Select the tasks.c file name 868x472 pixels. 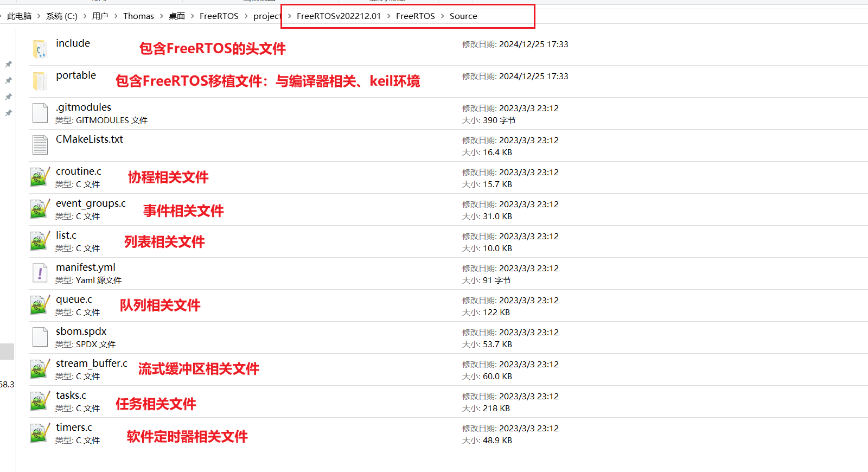(x=71, y=396)
